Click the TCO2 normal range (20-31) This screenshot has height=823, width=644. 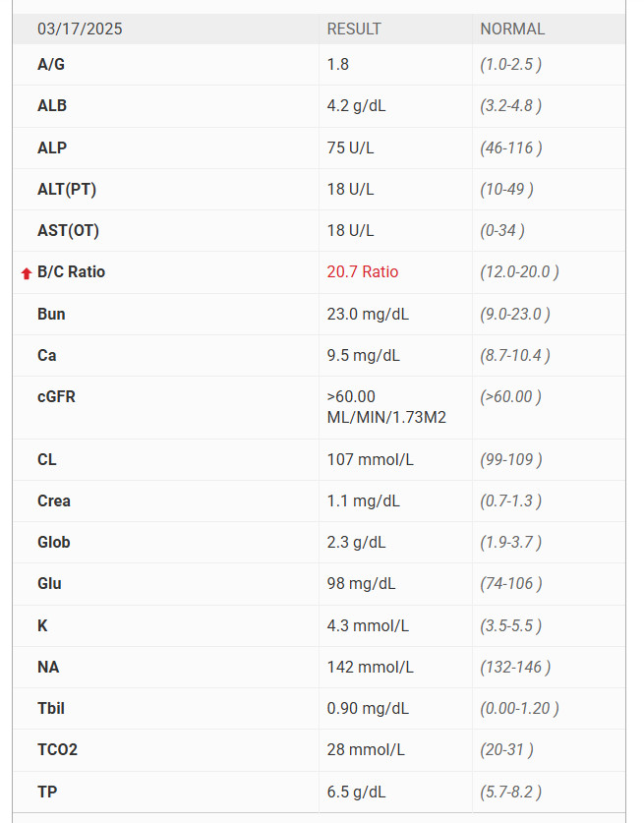(506, 749)
